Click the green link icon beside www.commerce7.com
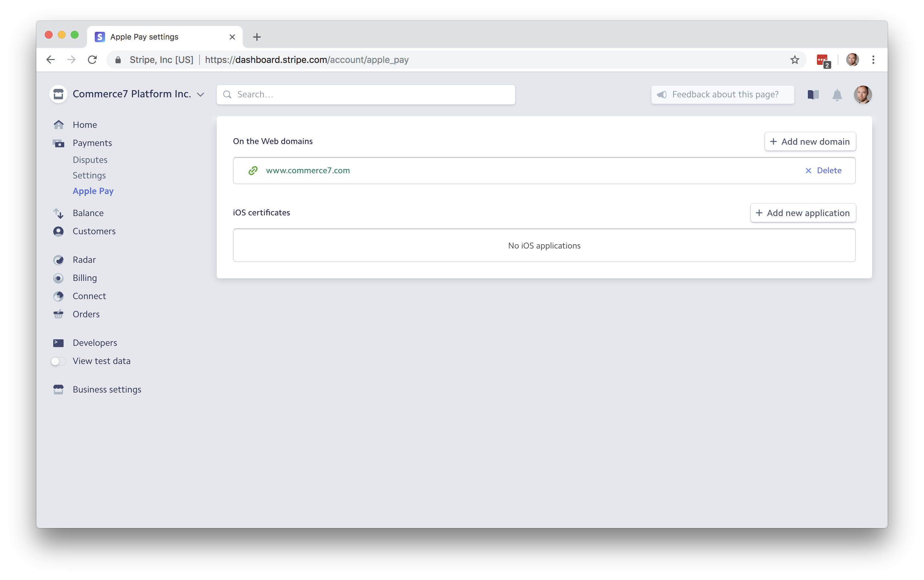Viewport: 924px width, 580px height. point(253,171)
